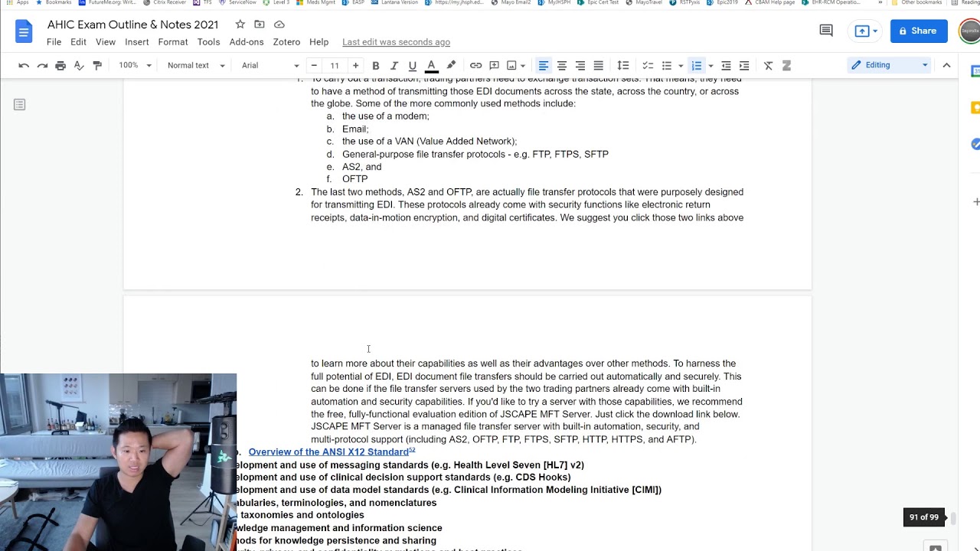Screen dimensions: 980x551
Task: Toggle the bulleted list format
Action: (667, 66)
